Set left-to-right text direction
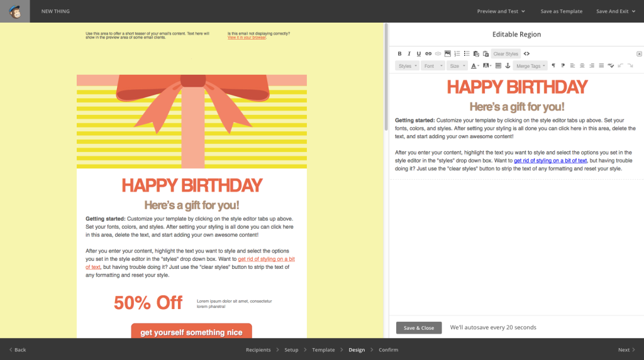The image size is (644, 360). point(553,66)
